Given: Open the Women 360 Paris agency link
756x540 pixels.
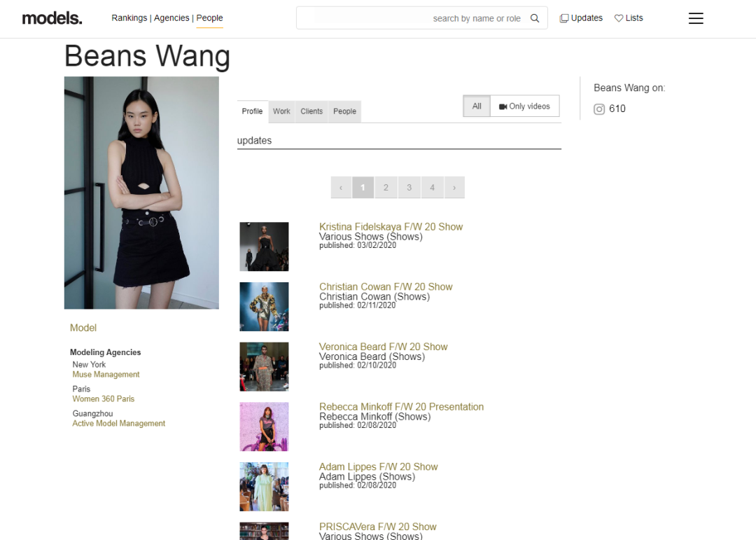Looking at the screenshot, I should 103,399.
